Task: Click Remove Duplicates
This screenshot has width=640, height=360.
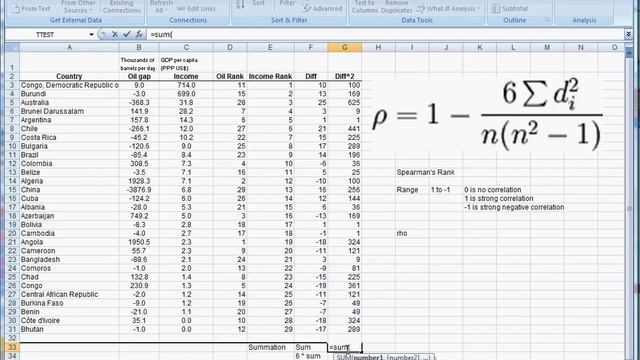Action: [x=396, y=7]
